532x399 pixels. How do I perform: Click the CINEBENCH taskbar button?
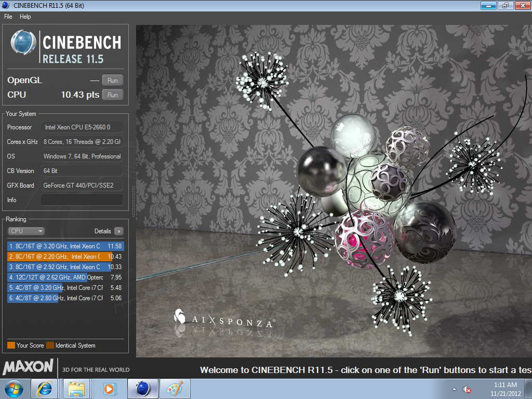(x=142, y=389)
